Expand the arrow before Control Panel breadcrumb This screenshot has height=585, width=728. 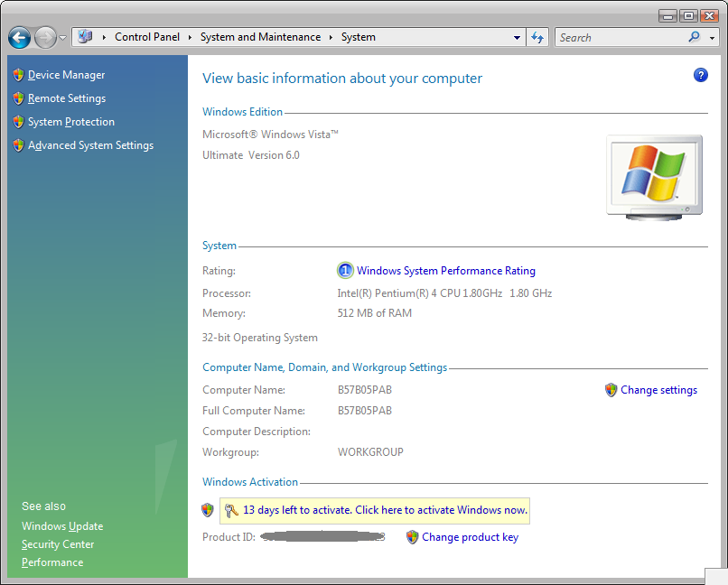[104, 37]
